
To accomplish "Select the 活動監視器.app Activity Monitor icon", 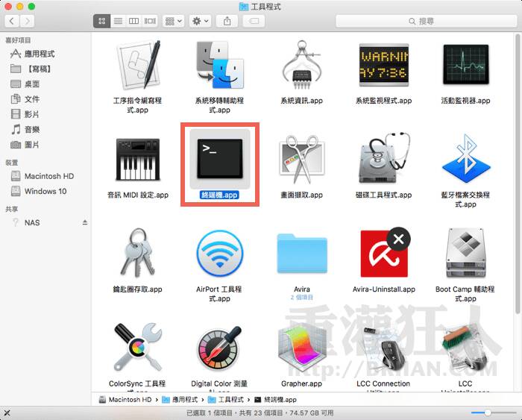I will [x=466, y=65].
